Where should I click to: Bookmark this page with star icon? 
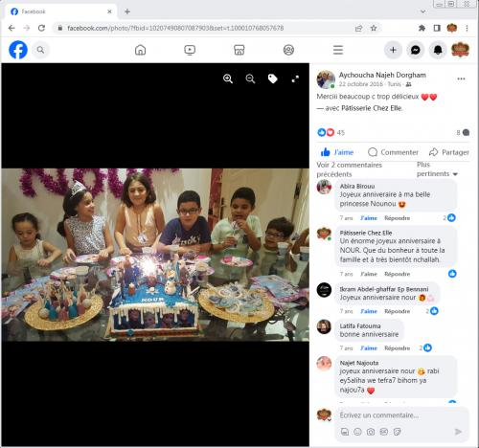(x=374, y=28)
